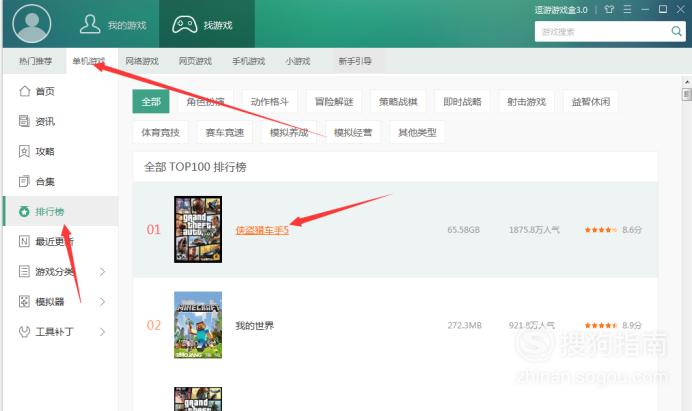
Task: Filter by 其他类型 category
Action: point(417,132)
